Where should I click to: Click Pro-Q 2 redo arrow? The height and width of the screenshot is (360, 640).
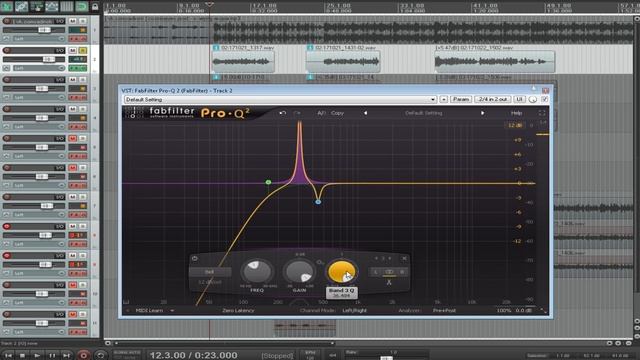point(297,113)
